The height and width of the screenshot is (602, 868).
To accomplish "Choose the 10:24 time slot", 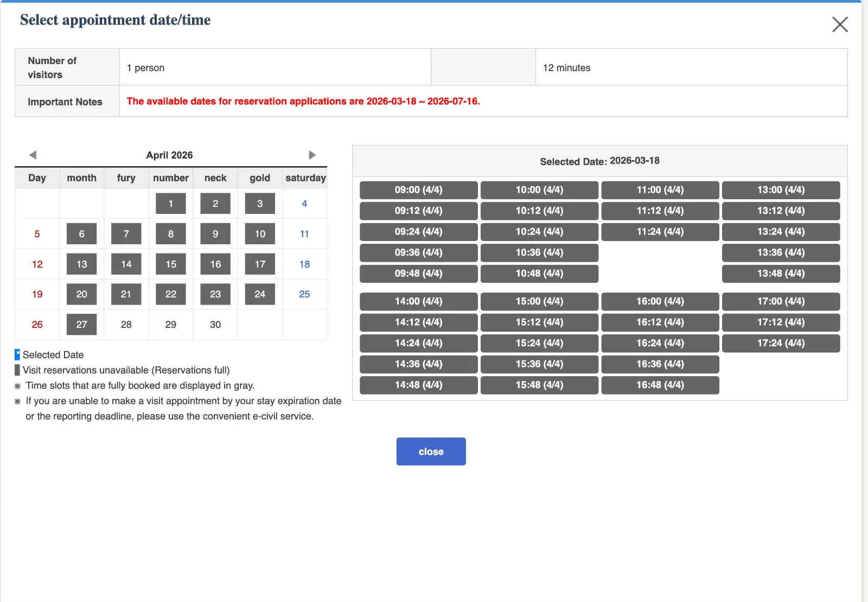I will tap(539, 232).
